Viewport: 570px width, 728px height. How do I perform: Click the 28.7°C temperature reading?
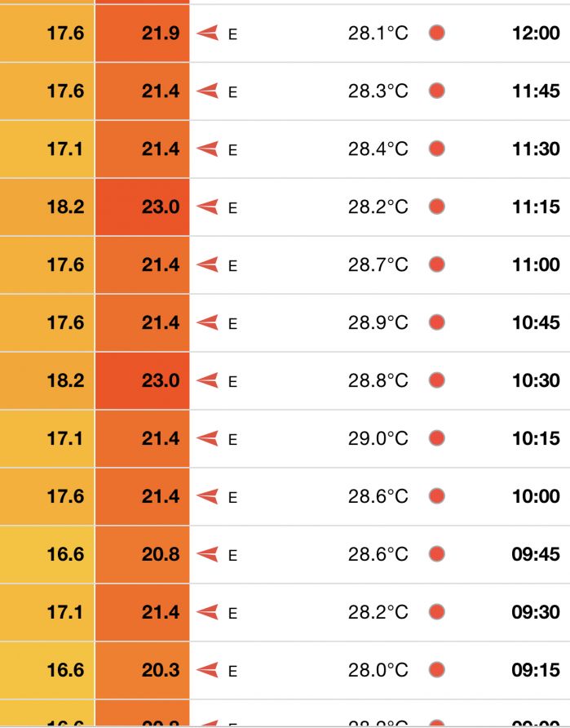click(x=378, y=264)
